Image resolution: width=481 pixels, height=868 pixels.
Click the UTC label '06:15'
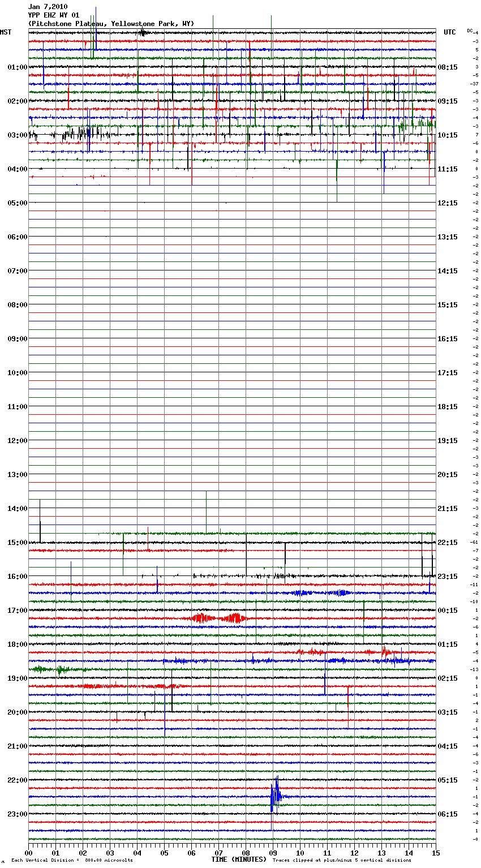click(x=448, y=814)
